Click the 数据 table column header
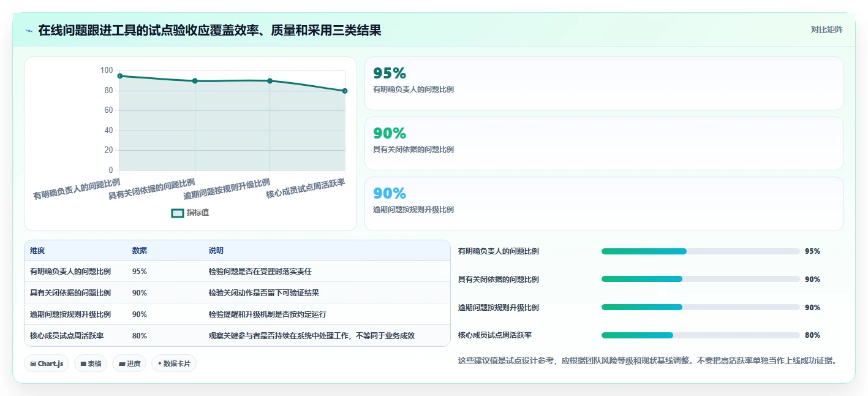Image resolution: width=868 pixels, height=396 pixels. [140, 251]
